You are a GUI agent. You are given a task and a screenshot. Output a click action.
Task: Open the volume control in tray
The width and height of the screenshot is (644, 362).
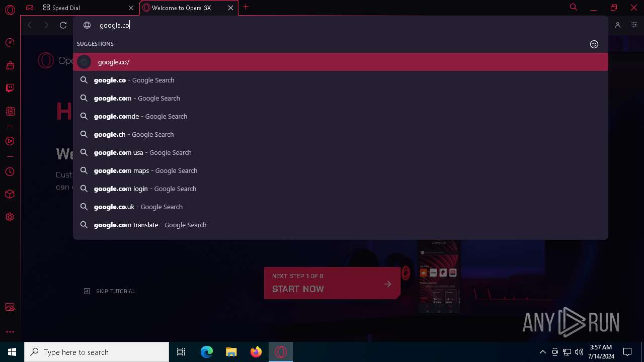tap(579, 352)
